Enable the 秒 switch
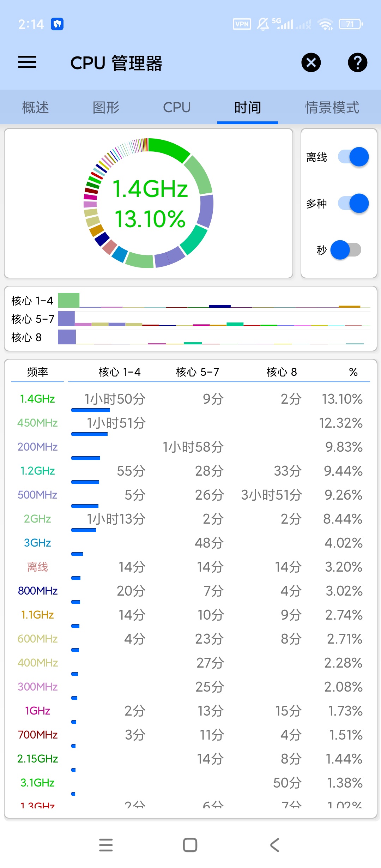The image size is (381, 868). 346,250
